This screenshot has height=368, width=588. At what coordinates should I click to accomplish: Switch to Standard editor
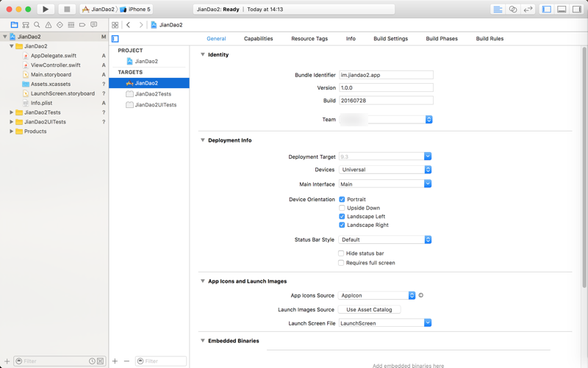pos(498,10)
